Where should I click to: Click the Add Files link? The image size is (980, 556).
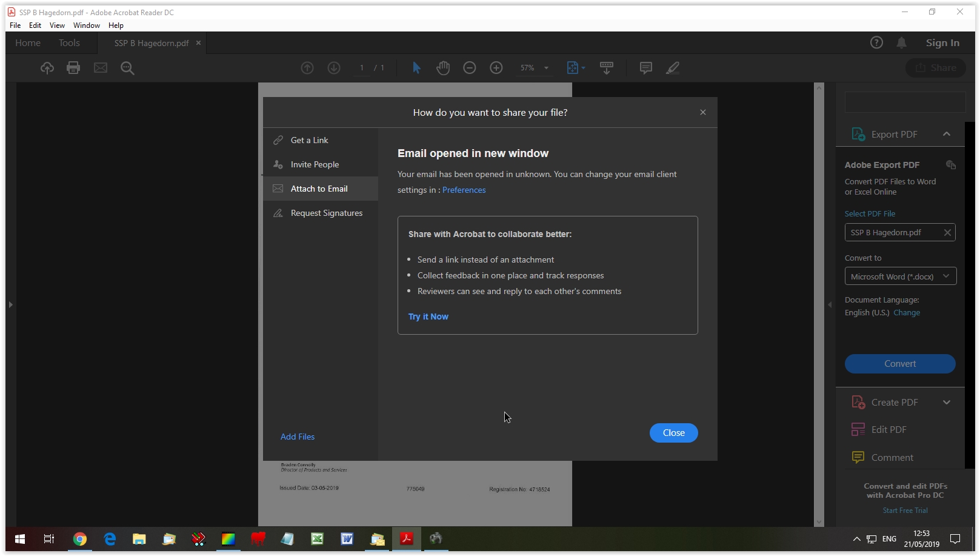[298, 437]
